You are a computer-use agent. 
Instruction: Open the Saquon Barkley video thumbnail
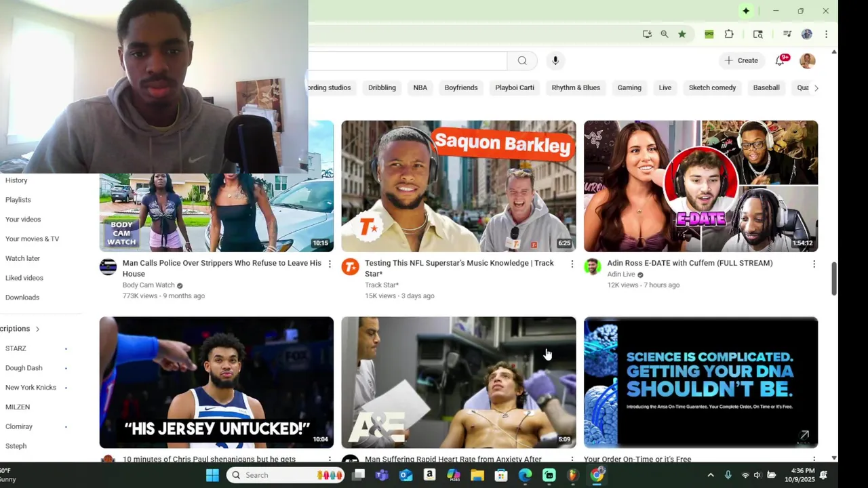point(458,186)
